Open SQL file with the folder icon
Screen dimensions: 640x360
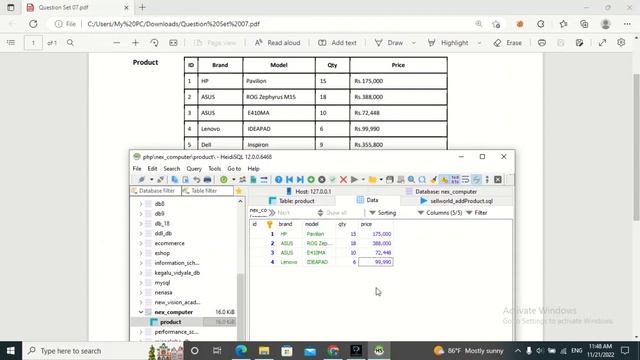(372, 180)
